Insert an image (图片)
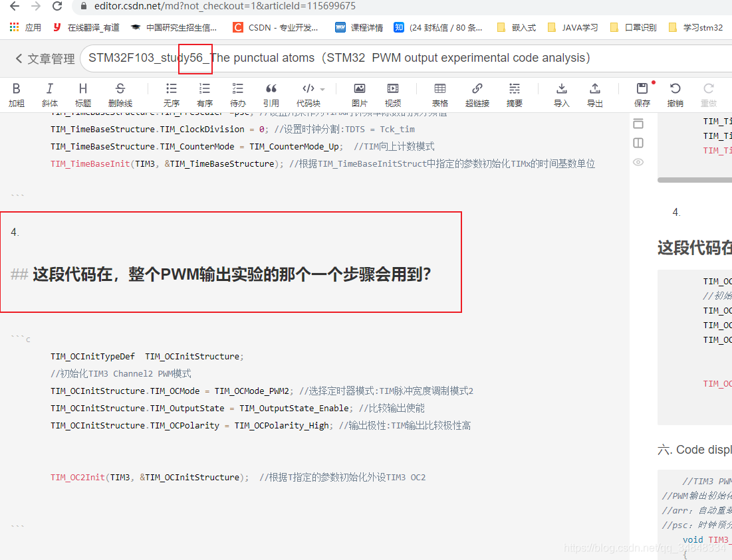The image size is (732, 560). 360,94
